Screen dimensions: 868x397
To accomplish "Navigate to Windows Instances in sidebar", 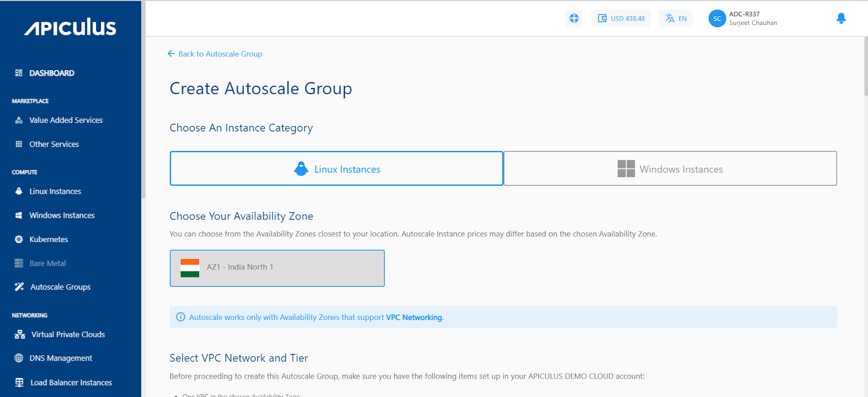I will [62, 215].
